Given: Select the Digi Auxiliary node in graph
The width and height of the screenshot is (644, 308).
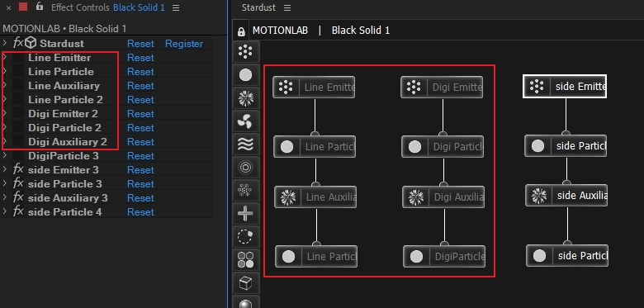Looking at the screenshot, I should [443, 197].
